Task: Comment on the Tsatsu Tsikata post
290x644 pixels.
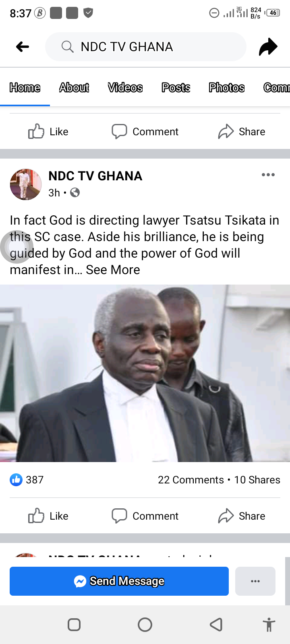Action: coord(145,516)
